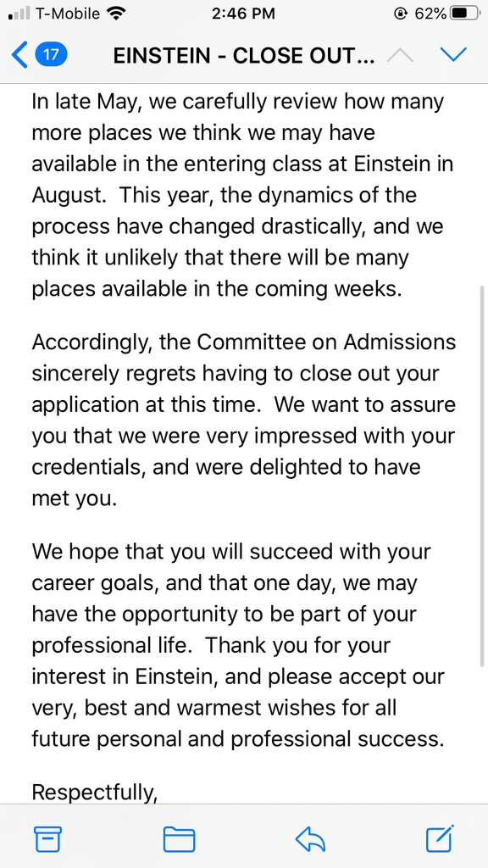Tap the "Respectfully," closing line

95,793
